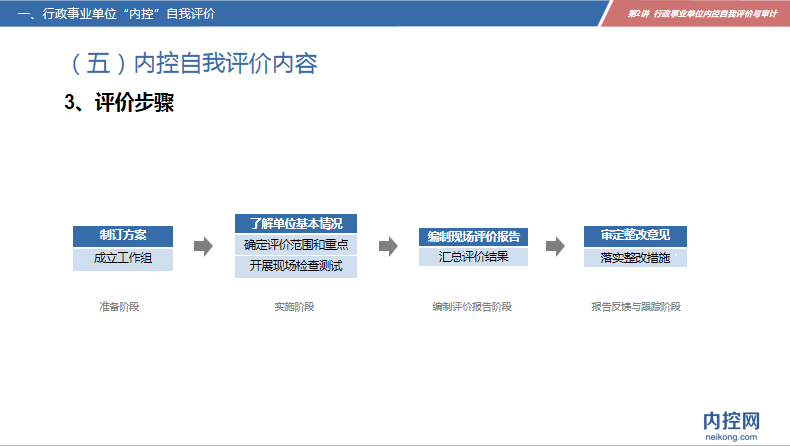Click the arrow after the 制订方案 box
This screenshot has width=790, height=446.
tap(203, 246)
